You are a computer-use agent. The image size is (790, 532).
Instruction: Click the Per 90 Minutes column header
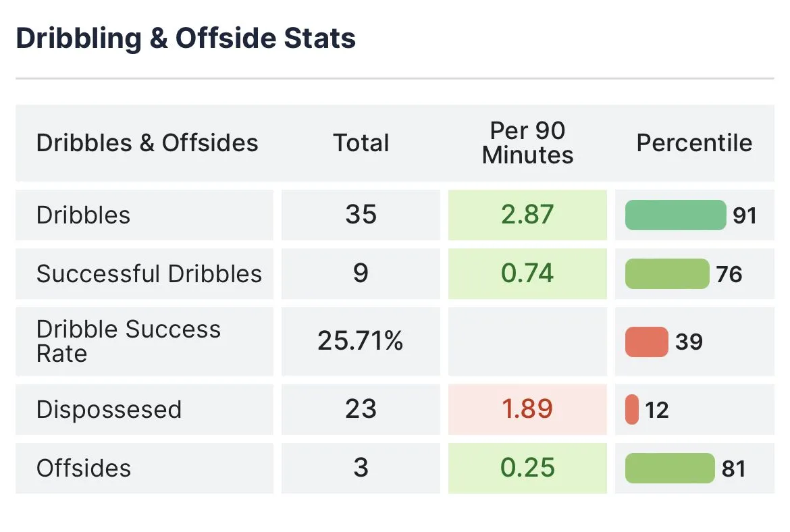point(527,143)
